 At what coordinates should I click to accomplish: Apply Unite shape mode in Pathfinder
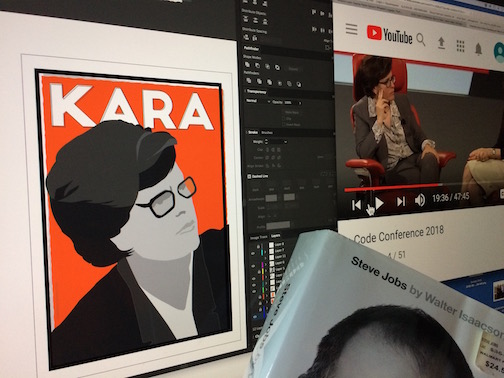[x=248, y=65]
